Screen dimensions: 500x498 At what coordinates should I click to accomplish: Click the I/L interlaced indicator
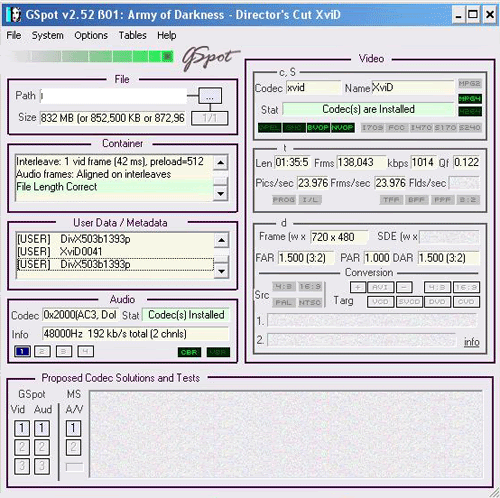click(x=310, y=200)
